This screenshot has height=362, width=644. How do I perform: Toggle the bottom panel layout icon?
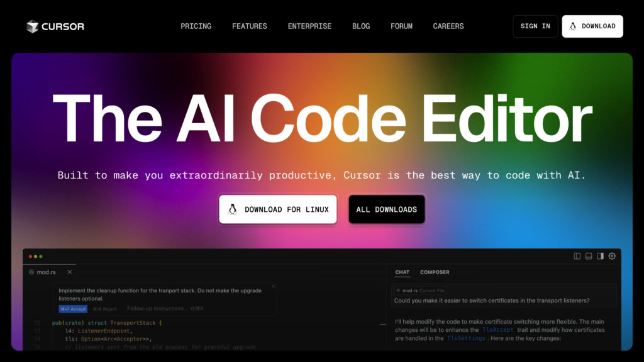click(589, 256)
